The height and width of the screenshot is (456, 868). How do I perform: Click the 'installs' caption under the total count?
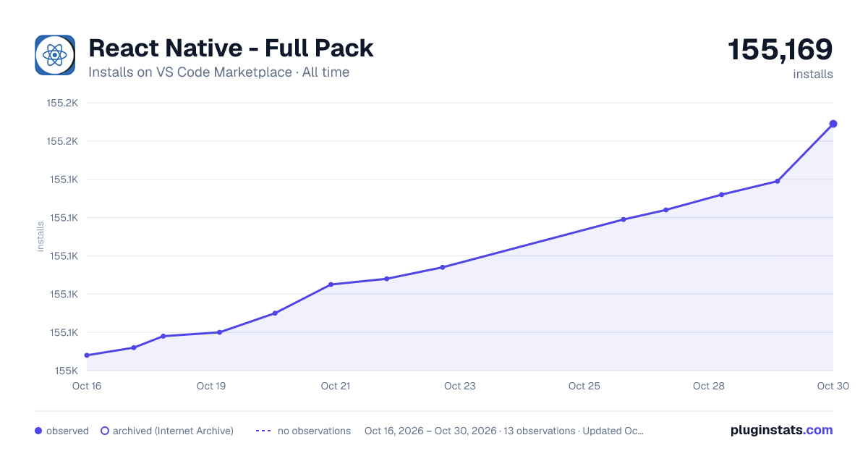[813, 74]
